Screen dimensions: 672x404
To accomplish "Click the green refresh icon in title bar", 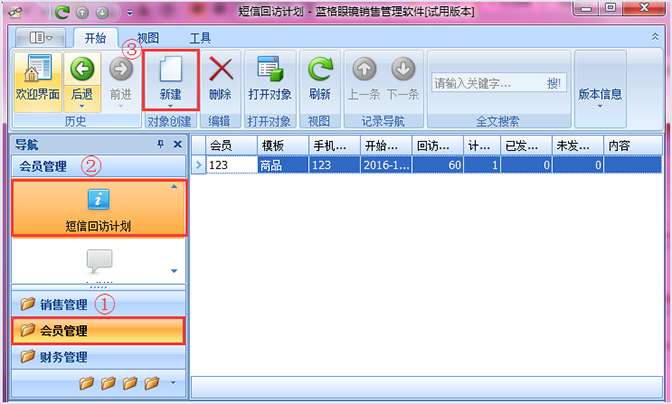I will [62, 12].
